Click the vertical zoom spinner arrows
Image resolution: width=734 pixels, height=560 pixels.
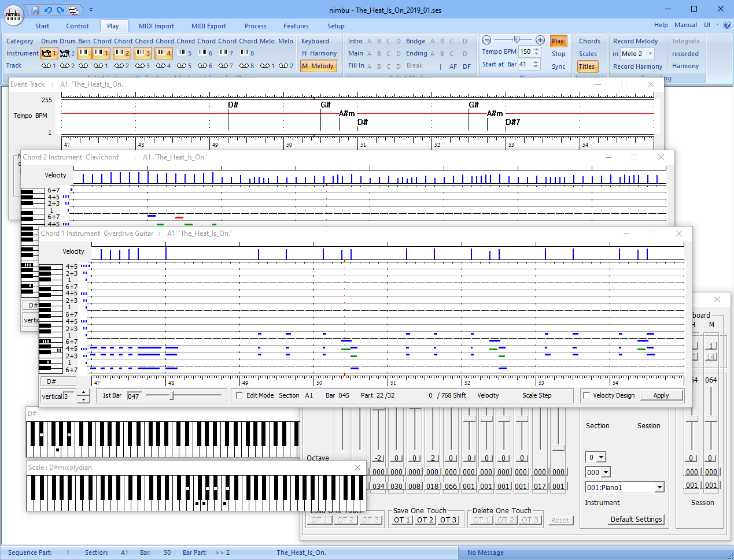tap(83, 396)
